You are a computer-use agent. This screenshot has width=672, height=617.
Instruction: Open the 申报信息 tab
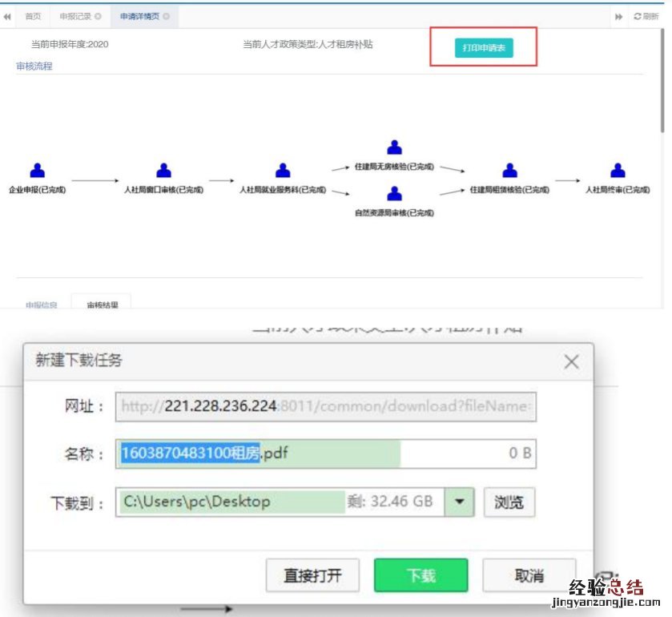pyautogui.click(x=41, y=304)
